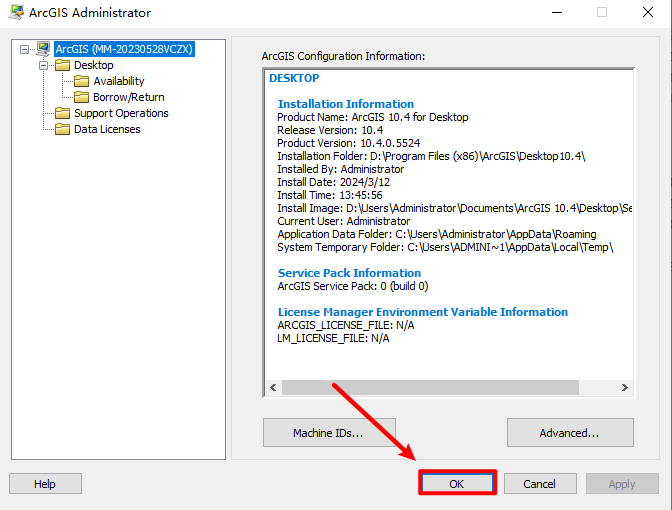Click the Apply button
This screenshot has height=510, width=672.
point(621,484)
